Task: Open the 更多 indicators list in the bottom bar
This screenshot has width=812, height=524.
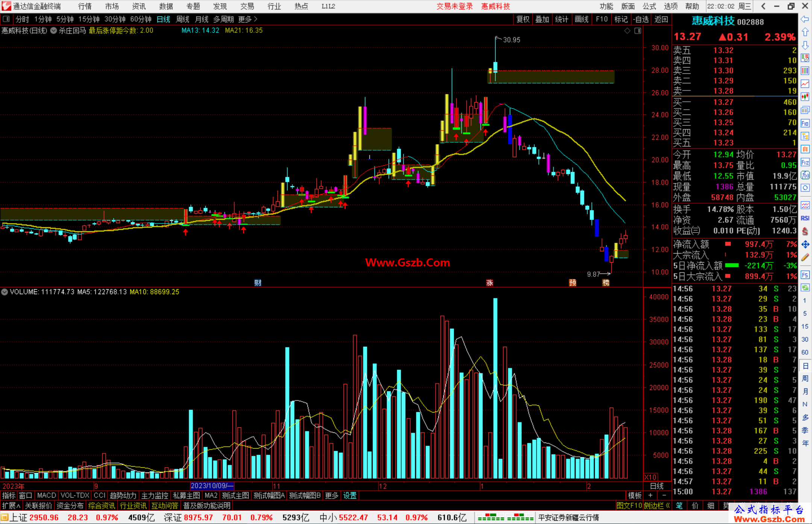Action: (332, 495)
